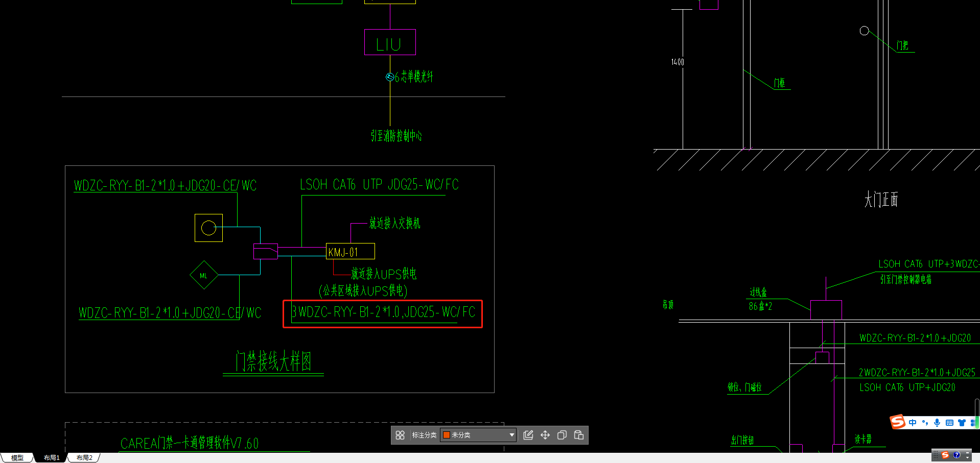Open the language bar options arrow
Image resolution: width=980 pixels, height=463 pixels.
coord(968,458)
